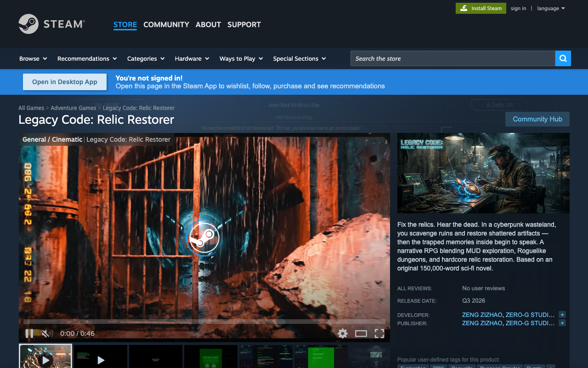Viewport: 588px width, 368px height.
Task: Select the first trailer thumbnail
Action: 45,356
